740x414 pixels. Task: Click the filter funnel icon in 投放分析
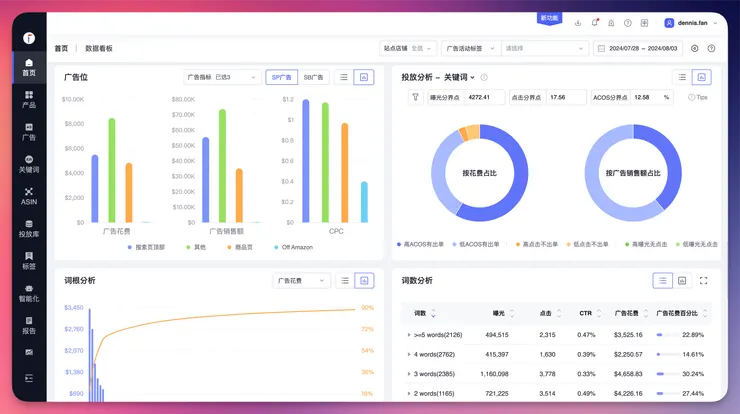coord(415,97)
